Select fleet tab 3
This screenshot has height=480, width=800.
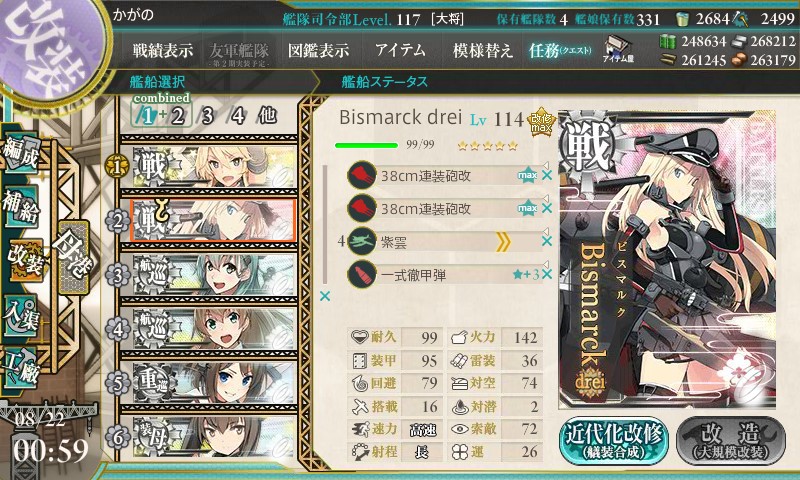click(207, 116)
